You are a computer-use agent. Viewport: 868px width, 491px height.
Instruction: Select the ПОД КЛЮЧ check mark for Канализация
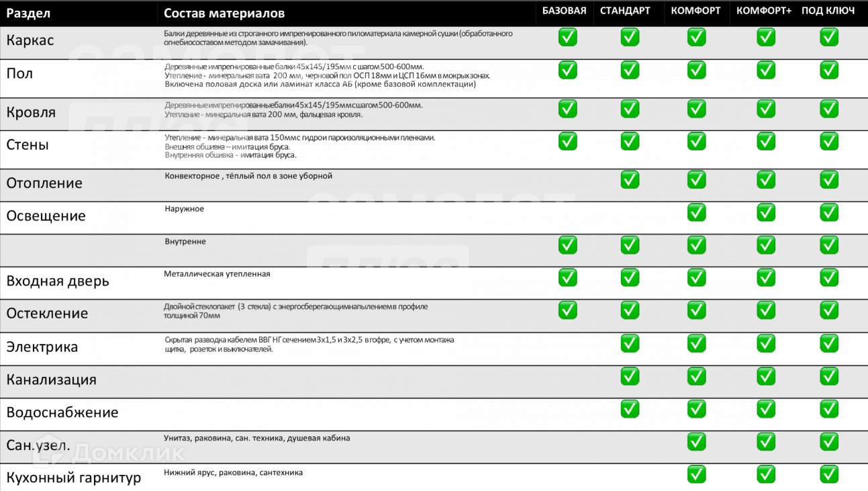click(829, 376)
